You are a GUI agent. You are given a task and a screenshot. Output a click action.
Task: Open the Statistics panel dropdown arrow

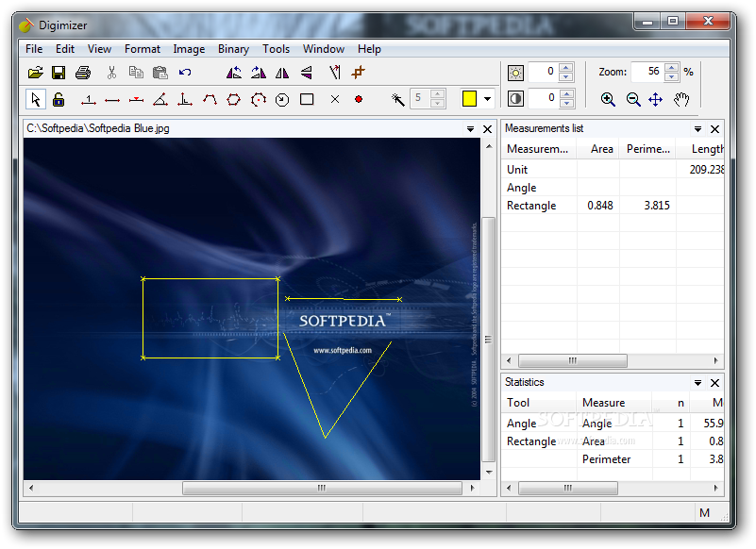tap(697, 383)
